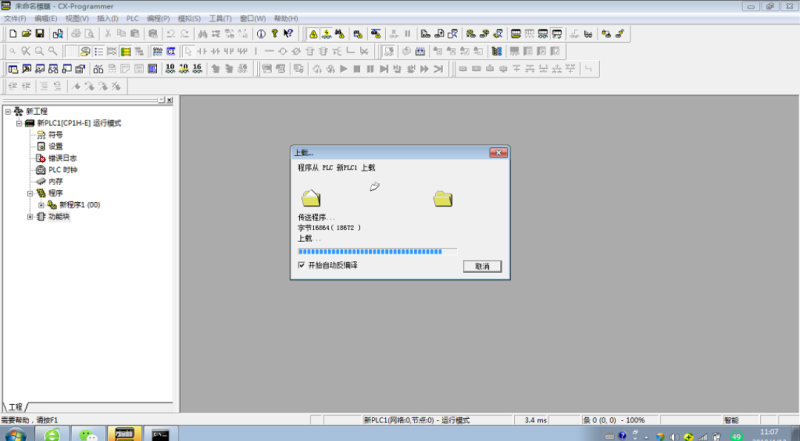Close the project workspace pane
The height and width of the screenshot is (441, 800).
pos(170,101)
